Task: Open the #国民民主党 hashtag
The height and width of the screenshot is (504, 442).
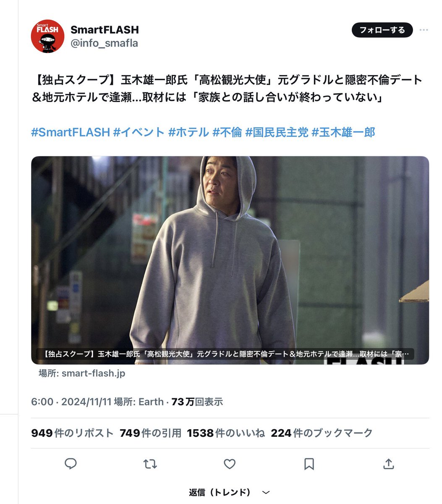Action: click(x=277, y=132)
